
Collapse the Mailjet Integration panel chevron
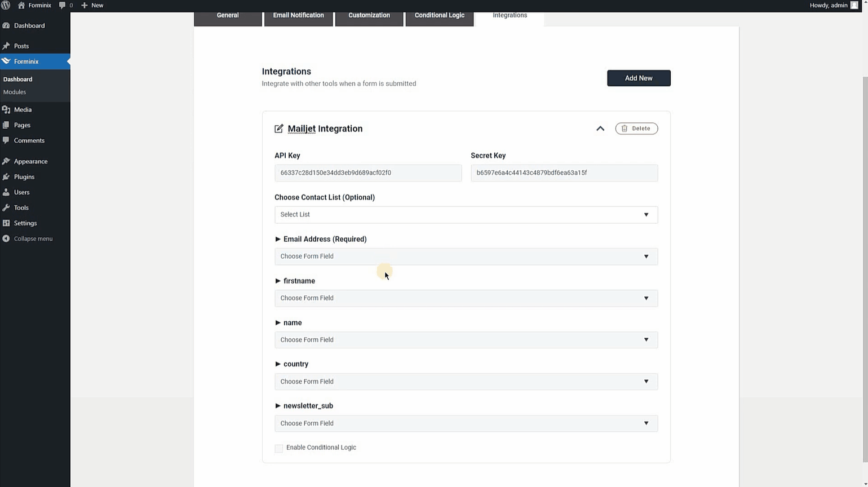[600, 129]
